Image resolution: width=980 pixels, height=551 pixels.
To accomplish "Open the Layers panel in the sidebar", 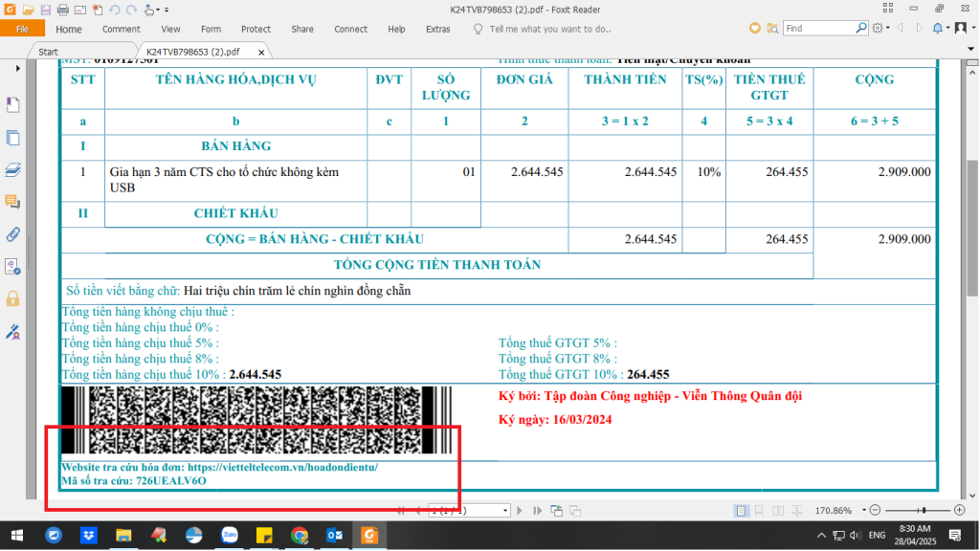I will point(12,169).
